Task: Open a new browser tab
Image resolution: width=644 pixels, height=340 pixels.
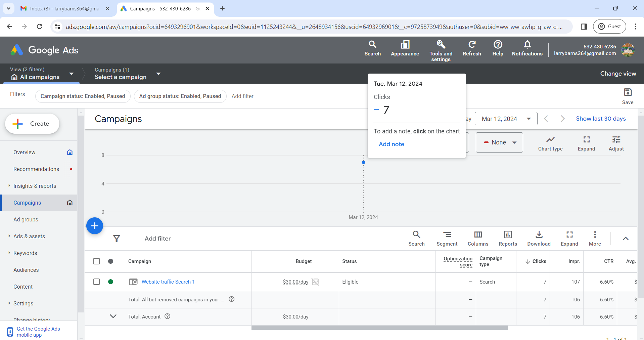Action: pos(222,8)
